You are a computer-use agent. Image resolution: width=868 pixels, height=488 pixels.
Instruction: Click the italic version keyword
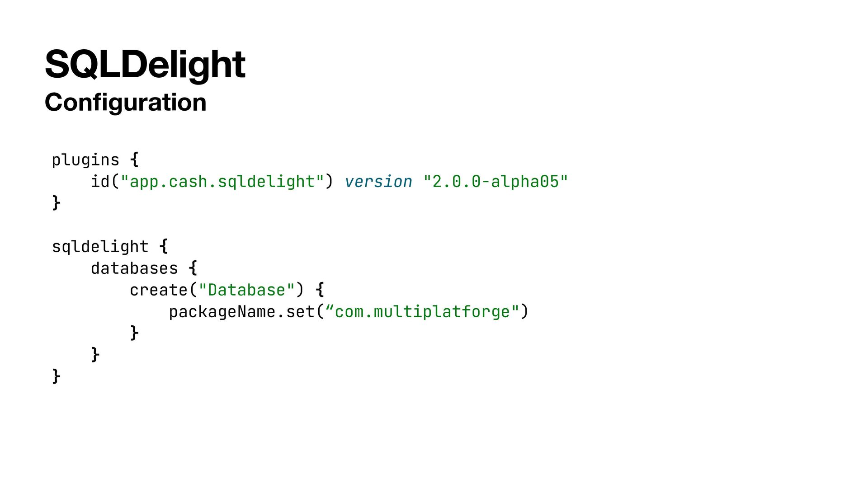point(378,182)
